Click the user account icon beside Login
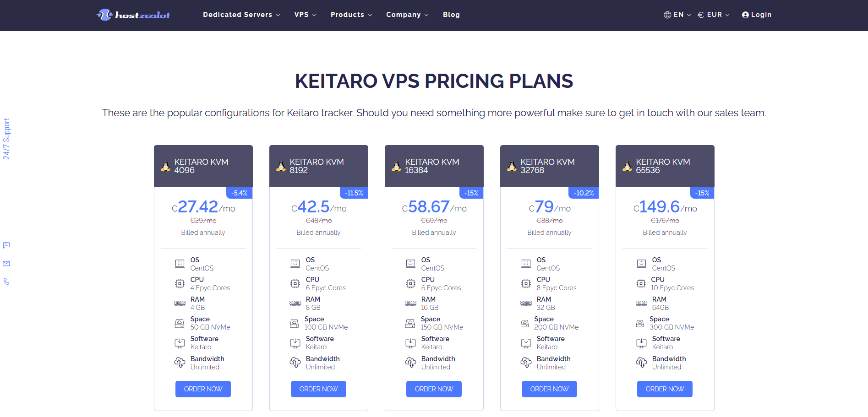This screenshot has height=417, width=868. pyautogui.click(x=745, y=15)
